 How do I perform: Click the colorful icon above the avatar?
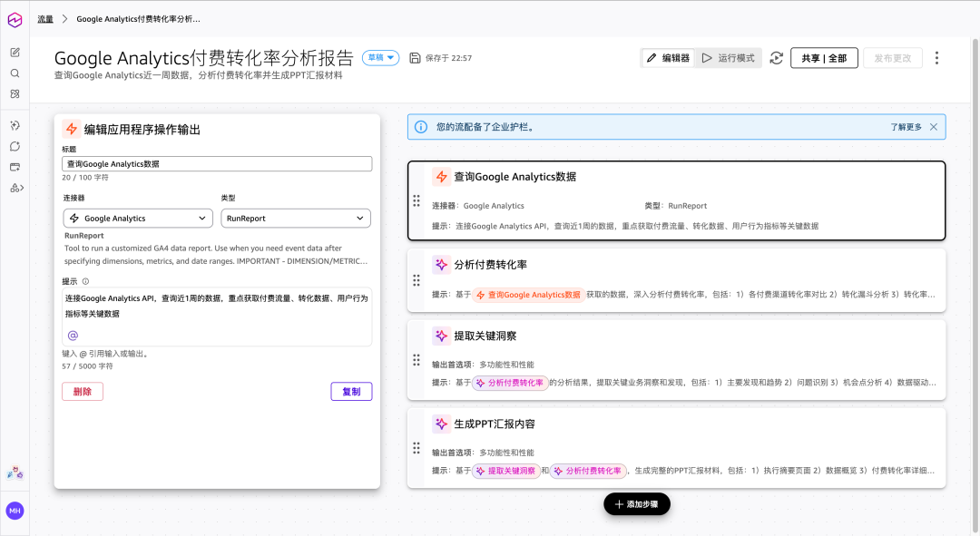click(x=15, y=473)
